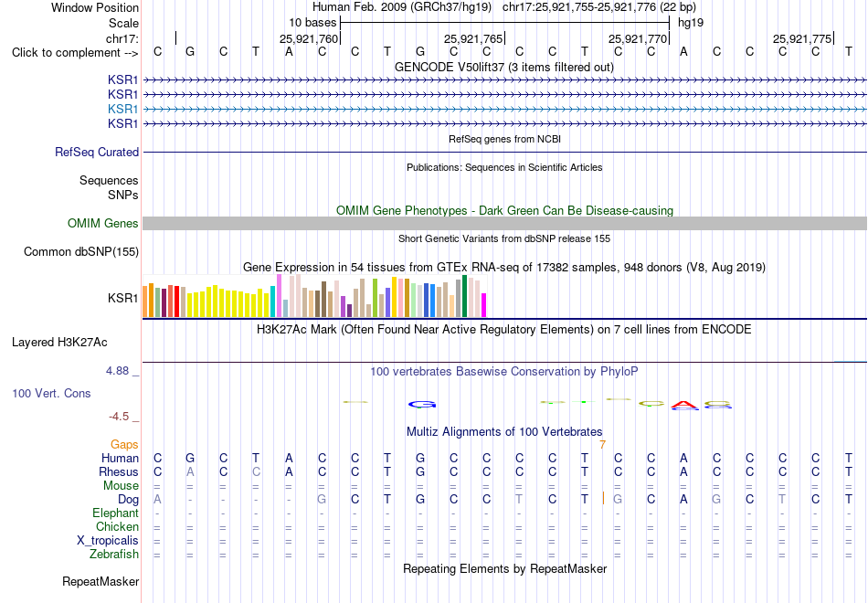This screenshot has width=868, height=603.
Task: Click the 'SNPs' track label
Action: [123, 195]
